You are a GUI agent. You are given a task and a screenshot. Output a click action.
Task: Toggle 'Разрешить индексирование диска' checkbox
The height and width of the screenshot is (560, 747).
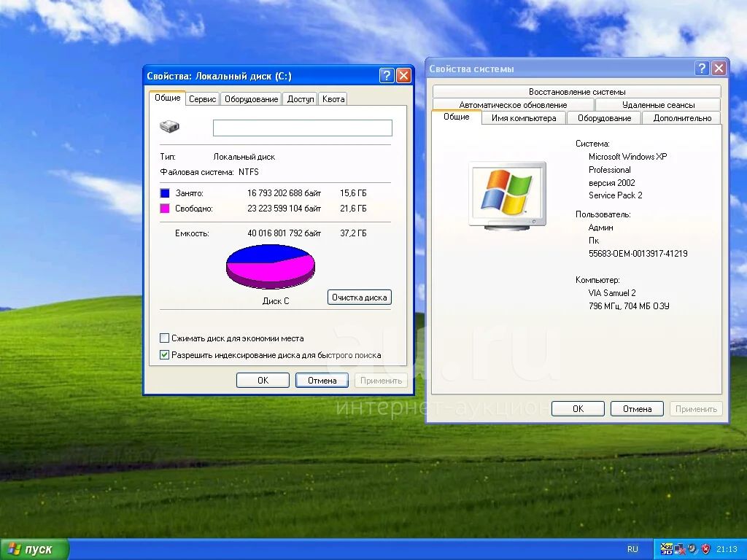[164, 355]
